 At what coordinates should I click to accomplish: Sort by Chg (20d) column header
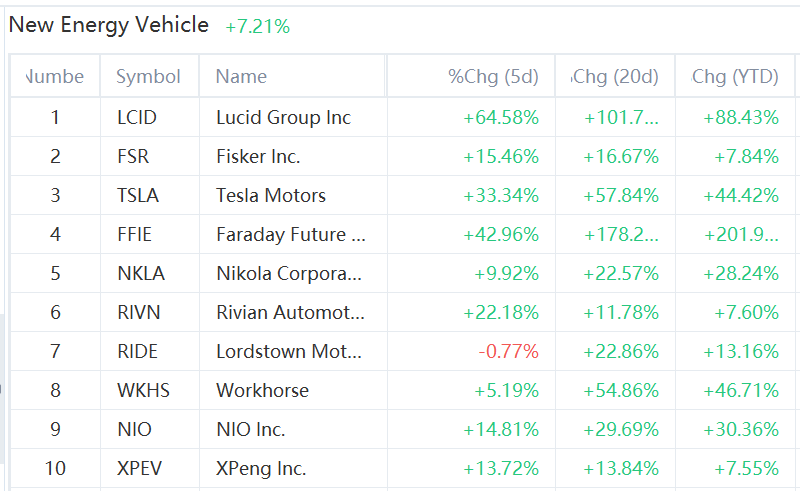pos(615,76)
